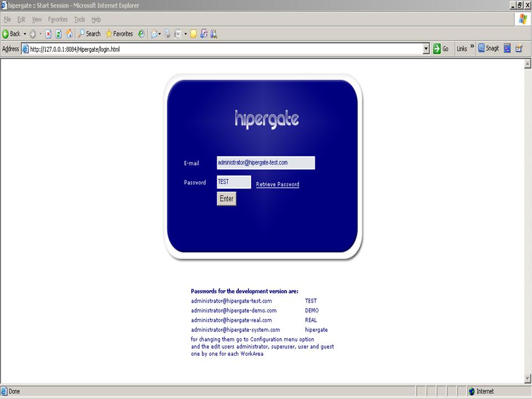Click the scrollbar down arrow
Screen dimensions: 532x399
[x=528, y=377]
